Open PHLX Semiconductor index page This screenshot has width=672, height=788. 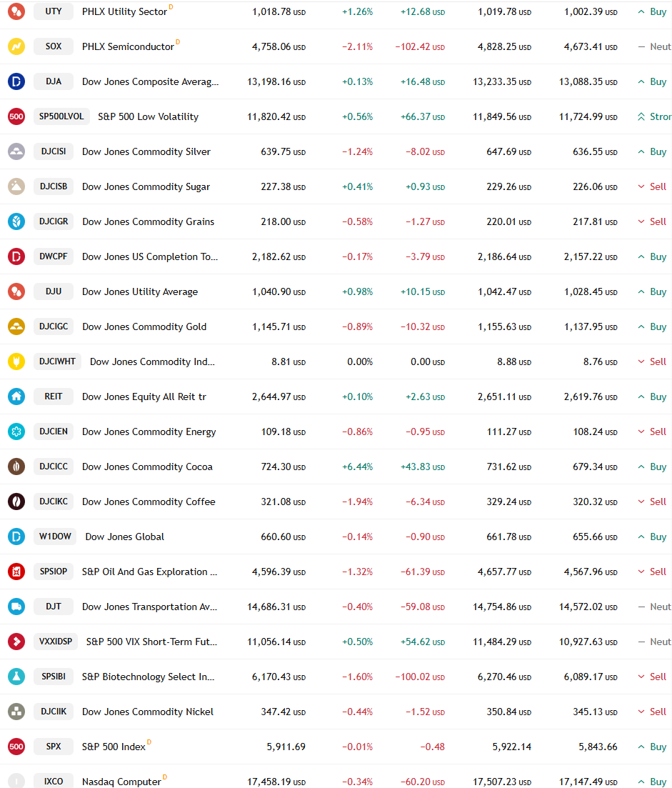[128, 46]
